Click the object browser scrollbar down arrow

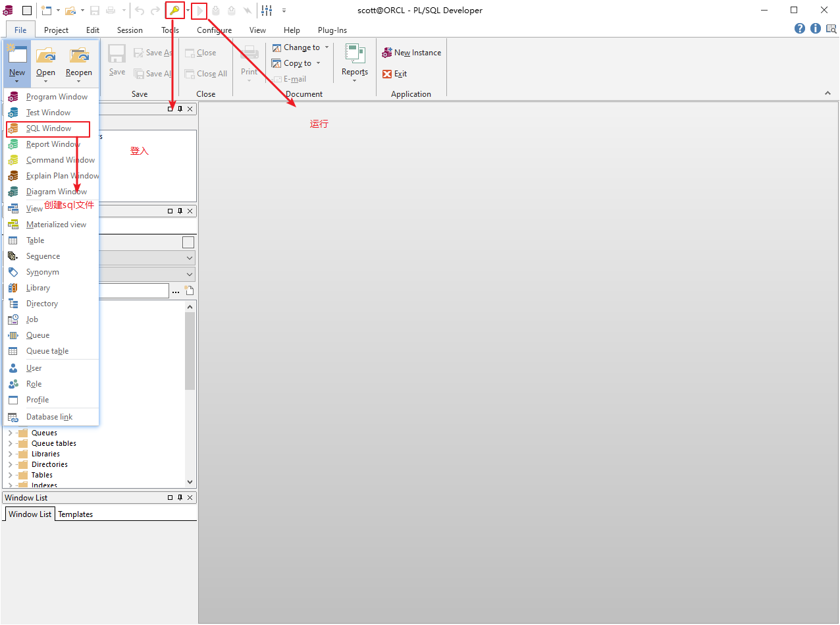pyautogui.click(x=190, y=482)
